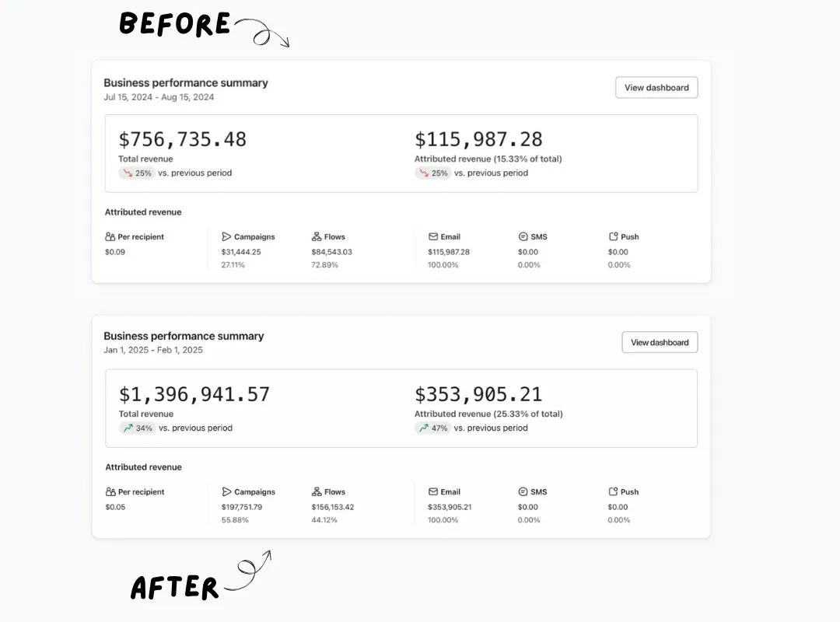
Task: Click the Campaigns icon in bottom summary
Action: tap(226, 491)
